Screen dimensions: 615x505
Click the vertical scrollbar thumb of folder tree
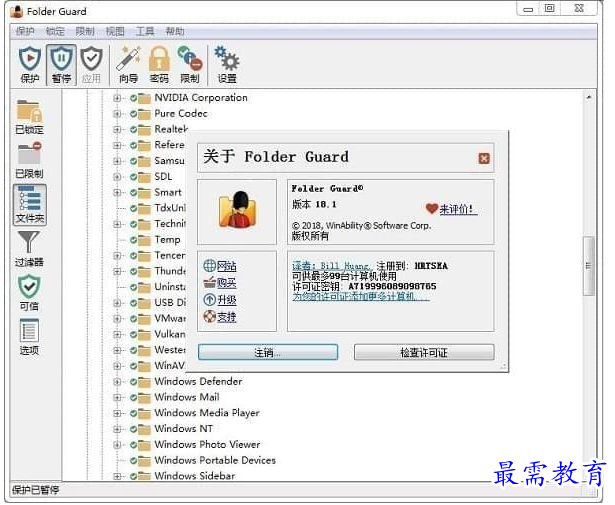point(588,266)
